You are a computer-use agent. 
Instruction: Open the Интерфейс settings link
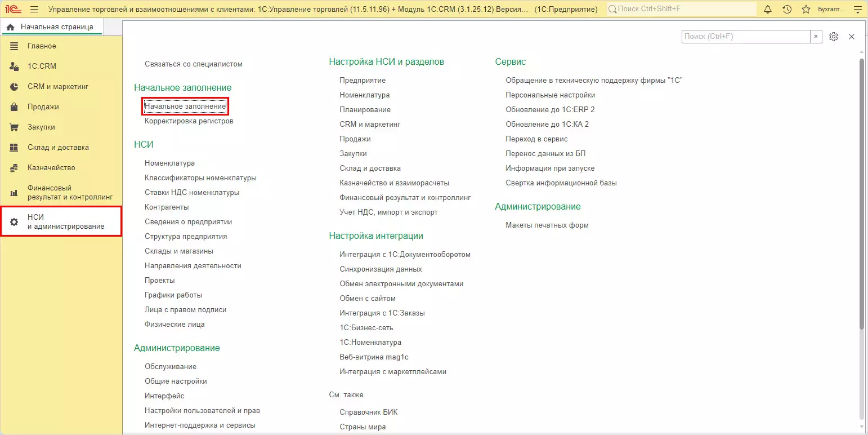164,396
